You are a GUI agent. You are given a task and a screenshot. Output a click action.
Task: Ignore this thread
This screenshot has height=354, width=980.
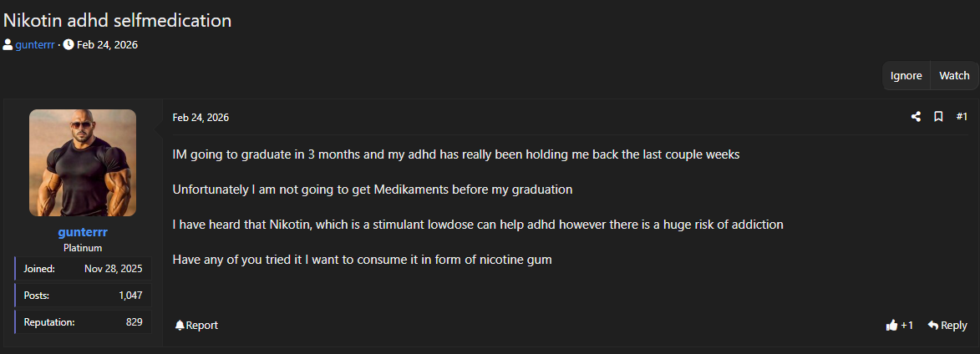coord(906,75)
